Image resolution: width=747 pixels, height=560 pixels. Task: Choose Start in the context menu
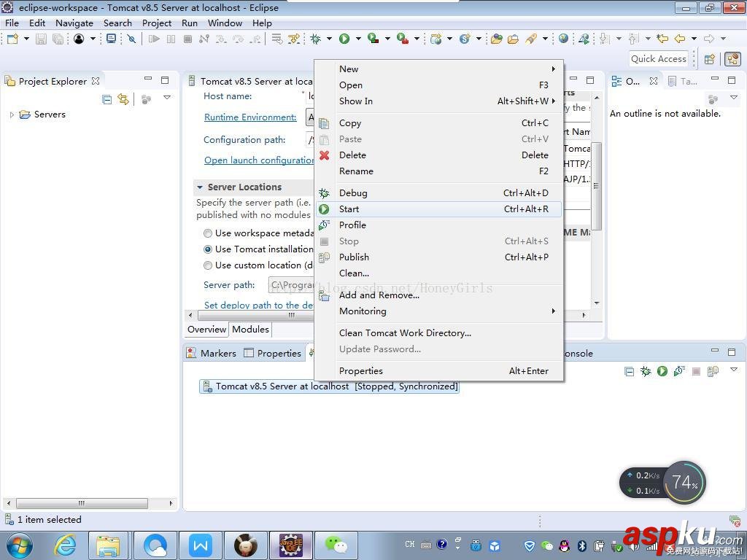coord(438,209)
